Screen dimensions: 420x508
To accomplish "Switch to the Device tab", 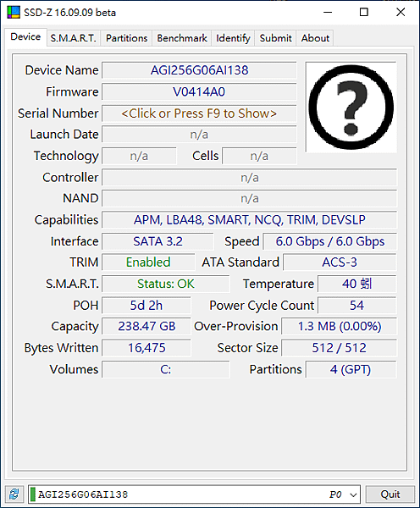I will 25,37.
